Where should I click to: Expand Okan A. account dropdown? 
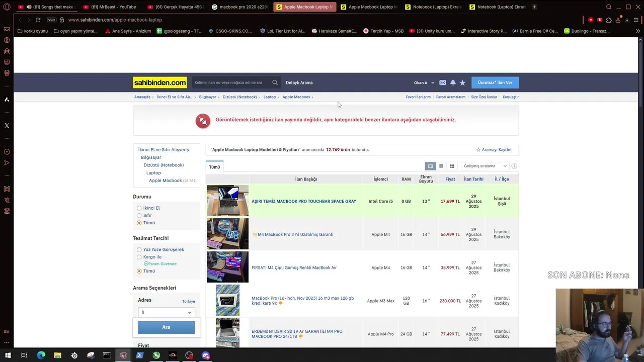pos(424,82)
